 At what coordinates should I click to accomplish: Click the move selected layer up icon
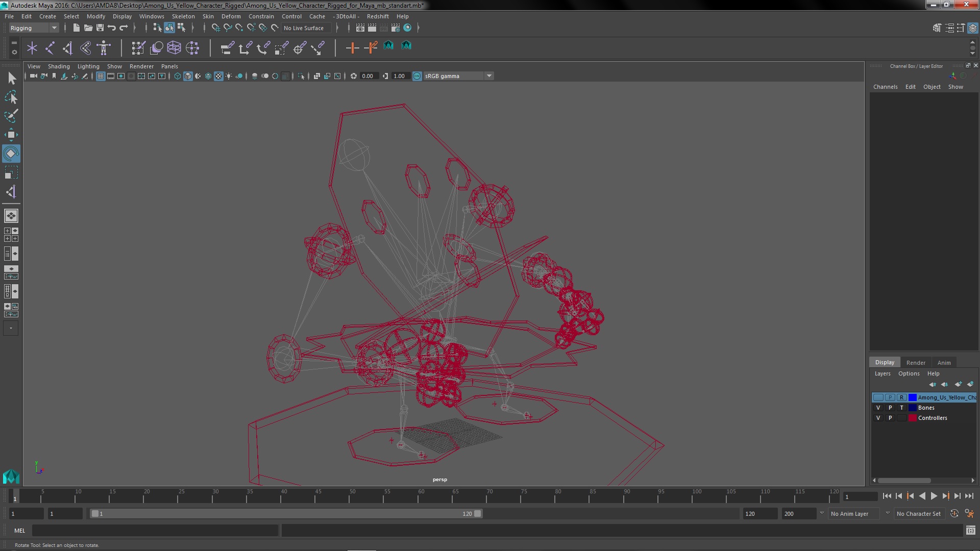tap(933, 384)
